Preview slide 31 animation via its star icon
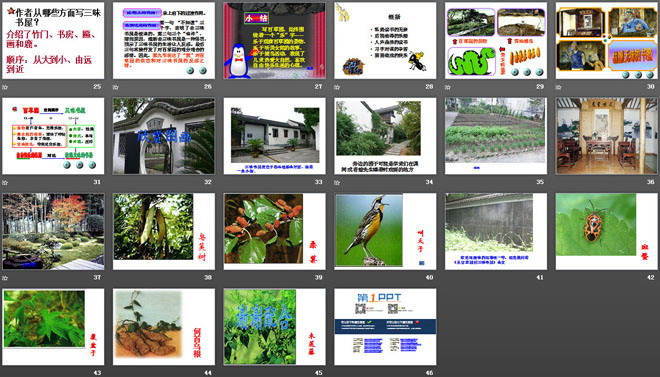Image resolution: width=660 pixels, height=377 pixels. tap(5, 183)
